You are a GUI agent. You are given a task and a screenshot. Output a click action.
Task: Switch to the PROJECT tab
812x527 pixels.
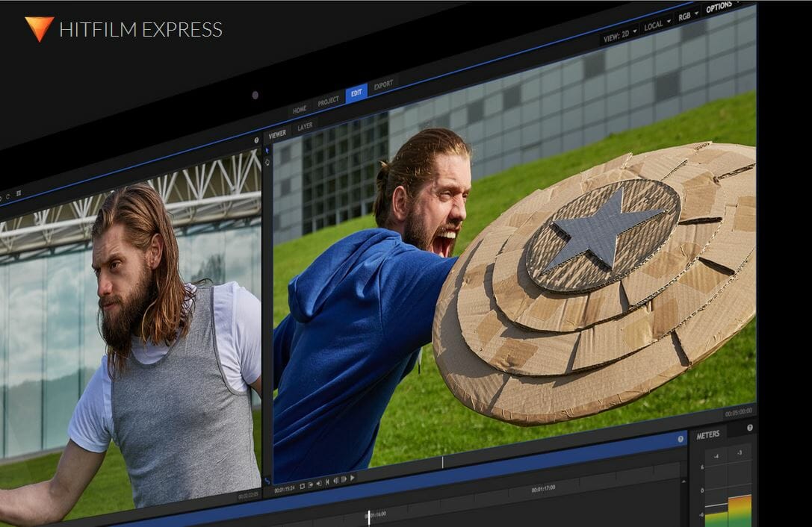329,101
